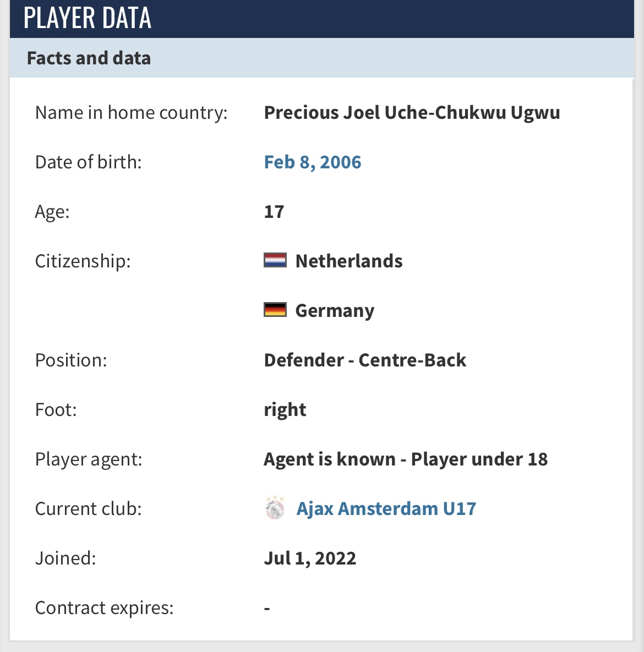Click the Netherlands flag icon
644x652 pixels.
275,260
